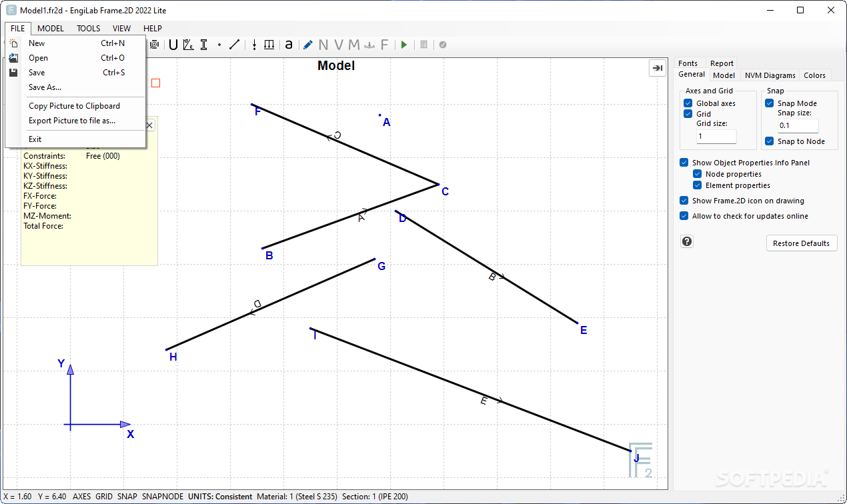Toggle Show Frame.2D icon on drawing
847x504 pixels.
pos(684,201)
